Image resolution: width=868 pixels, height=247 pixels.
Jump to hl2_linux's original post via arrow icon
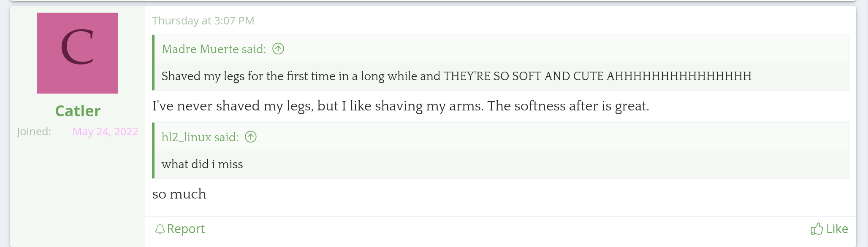pyautogui.click(x=251, y=137)
